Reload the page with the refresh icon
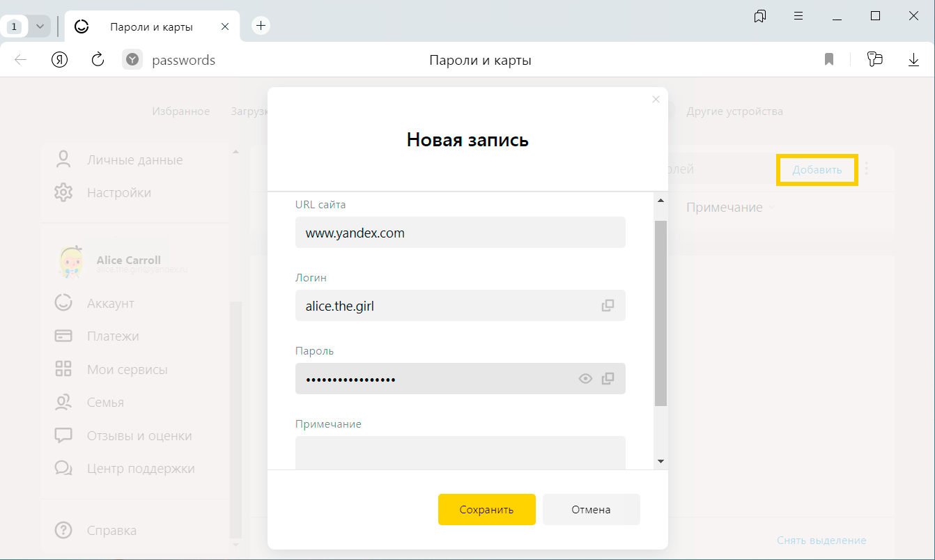Viewport: 935px width, 560px height. 98,60
